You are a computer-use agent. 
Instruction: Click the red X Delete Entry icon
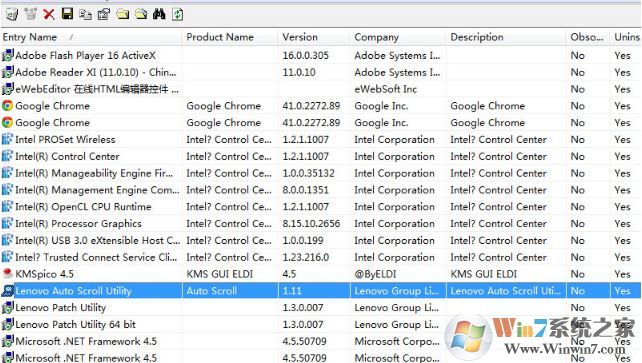click(49, 14)
